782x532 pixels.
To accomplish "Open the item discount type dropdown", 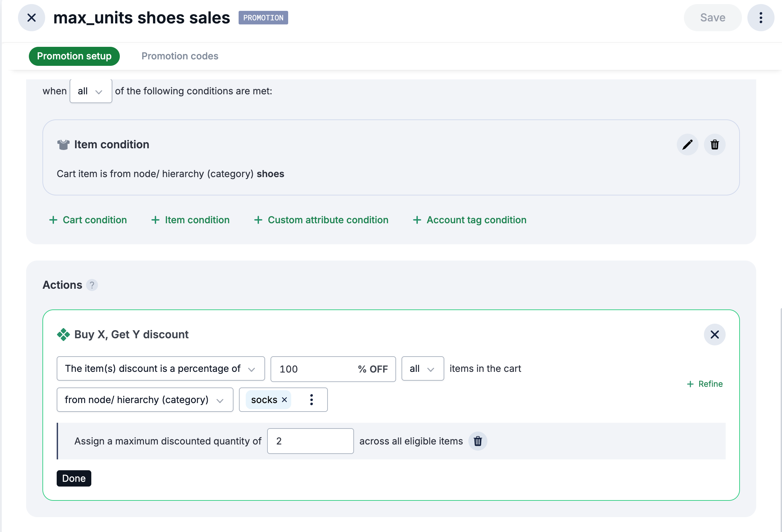I will coord(161,369).
